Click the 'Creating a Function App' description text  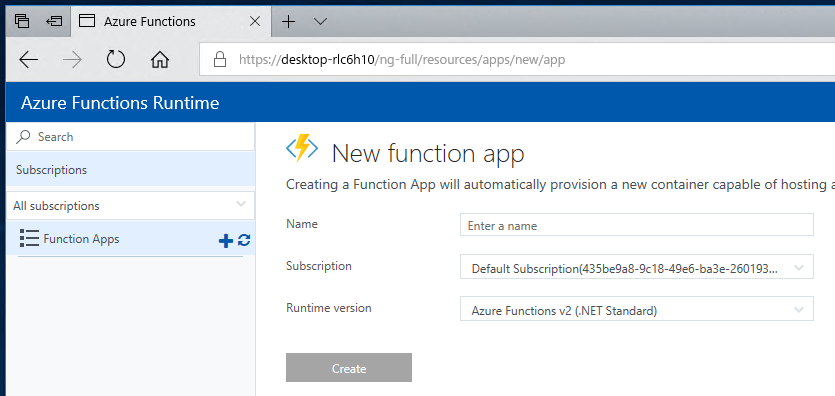tap(560, 185)
